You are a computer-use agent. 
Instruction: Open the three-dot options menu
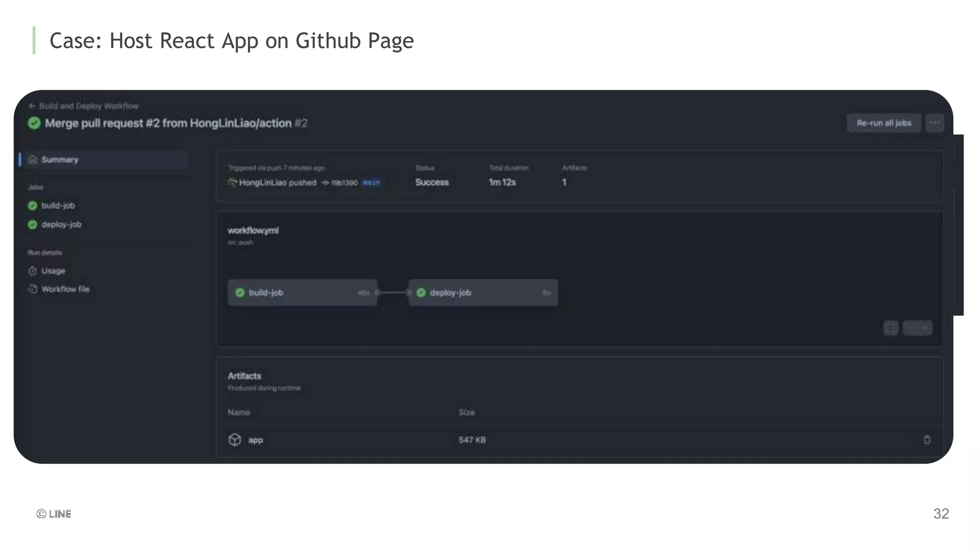click(x=935, y=123)
